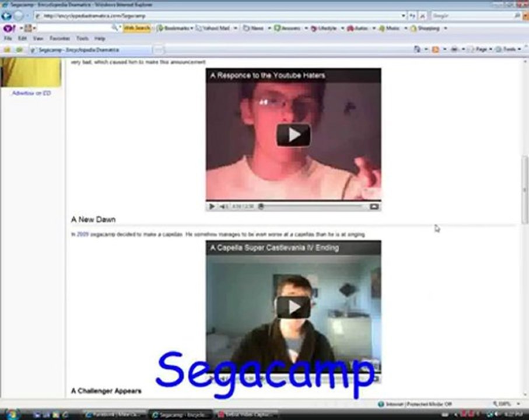The width and height of the screenshot is (529, 420).
Task: Open the Favorites menu
Action: [59, 38]
